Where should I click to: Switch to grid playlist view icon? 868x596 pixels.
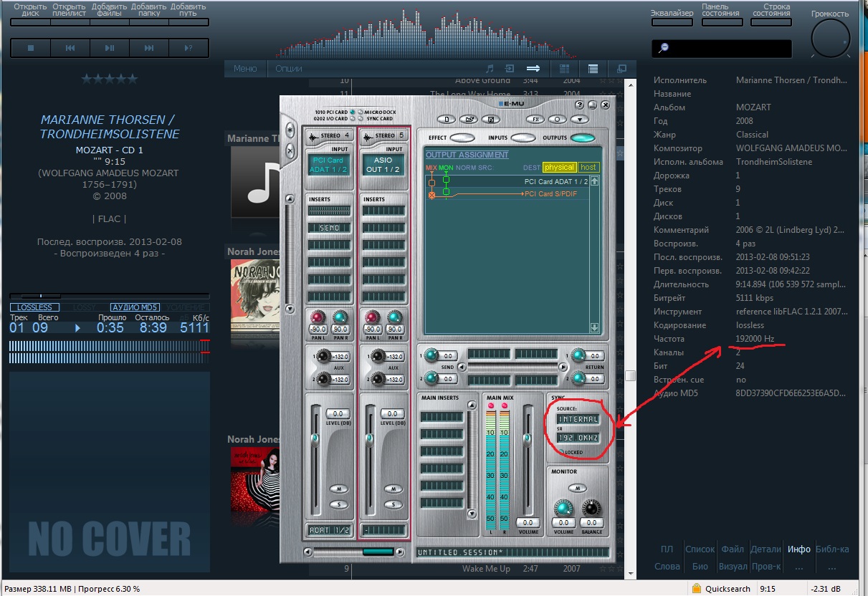click(x=564, y=69)
